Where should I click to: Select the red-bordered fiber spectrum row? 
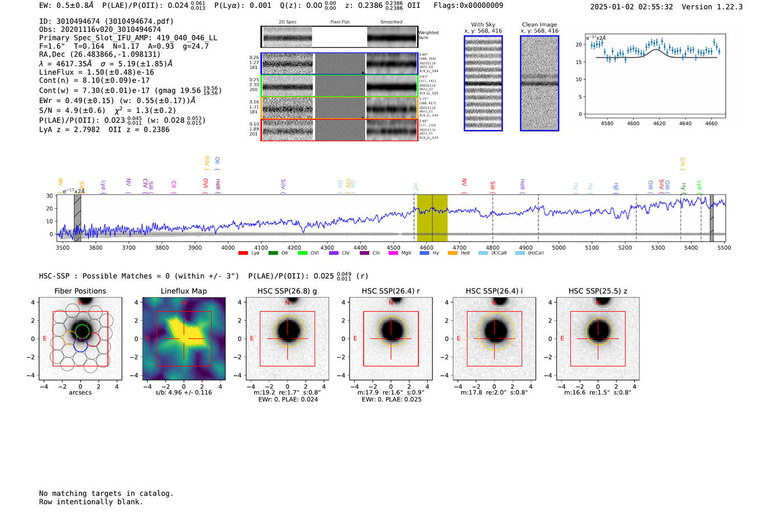tap(340, 130)
